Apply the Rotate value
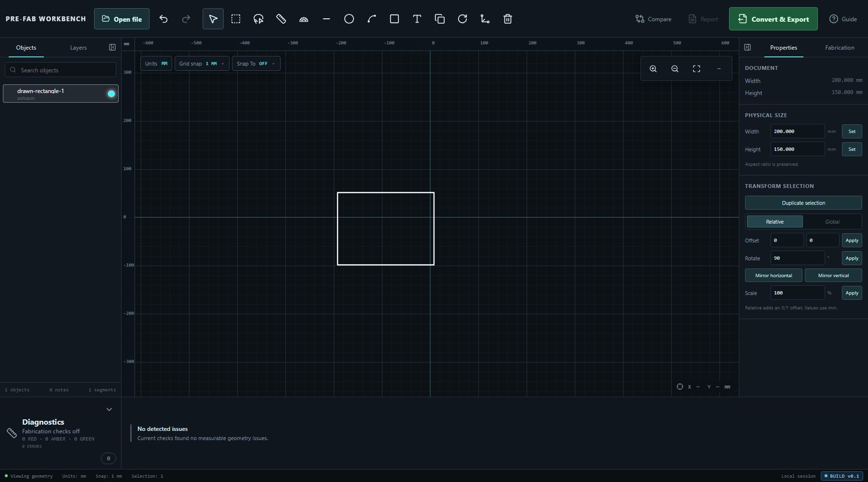 pos(852,258)
